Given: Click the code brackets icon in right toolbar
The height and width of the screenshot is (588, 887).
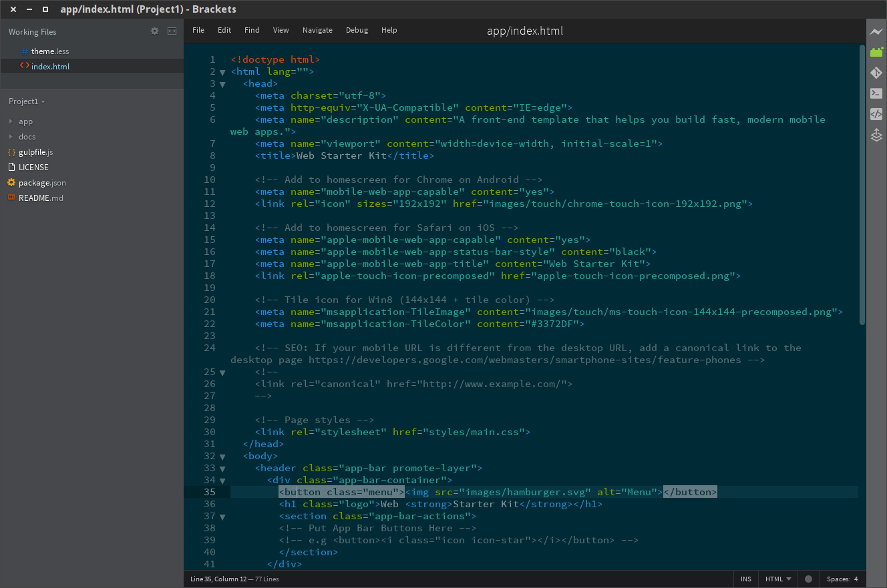Looking at the screenshot, I should [876, 114].
